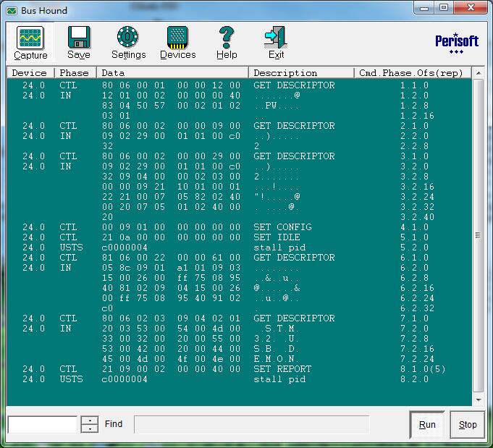The width and height of the screenshot is (493, 448).
Task: Click command offset 7.2.24
Action: 417,359
